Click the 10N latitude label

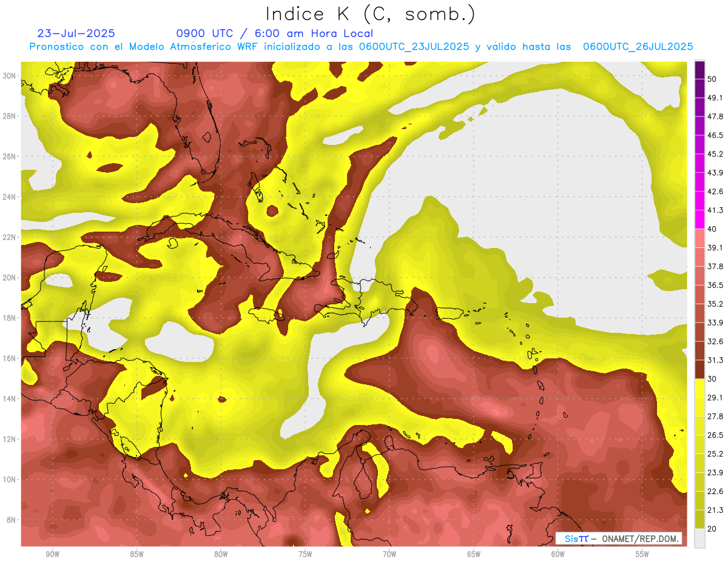pyautogui.click(x=9, y=480)
